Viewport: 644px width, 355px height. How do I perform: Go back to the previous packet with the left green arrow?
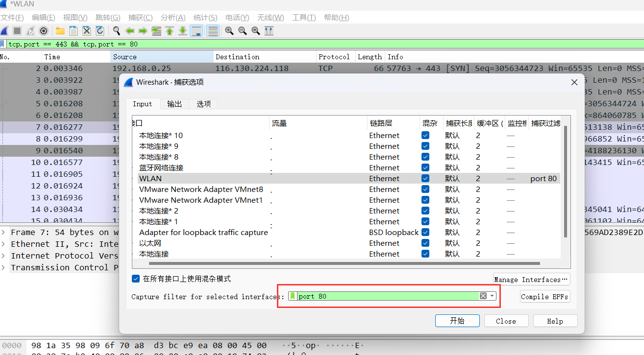tap(130, 31)
